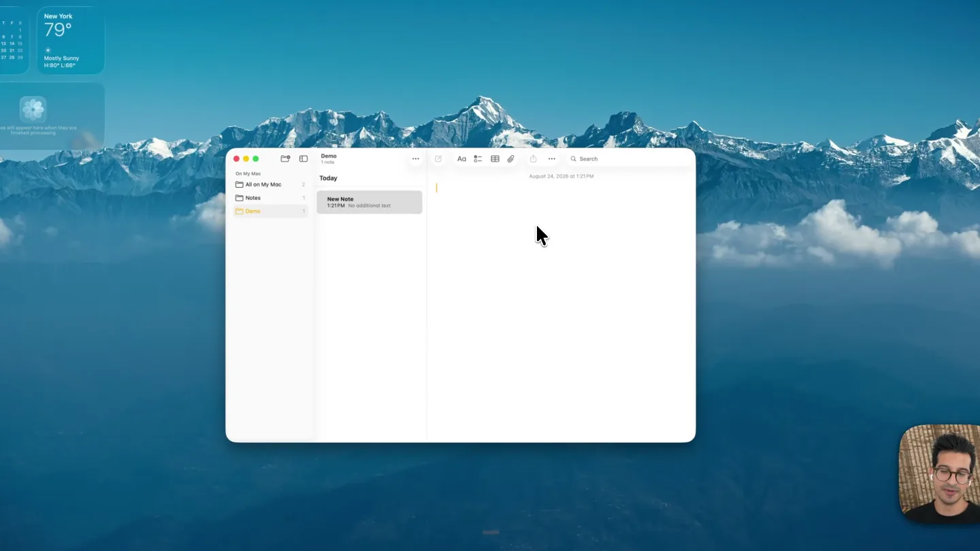The width and height of the screenshot is (980, 551).
Task: Create a new folder in Notes
Action: click(285, 158)
